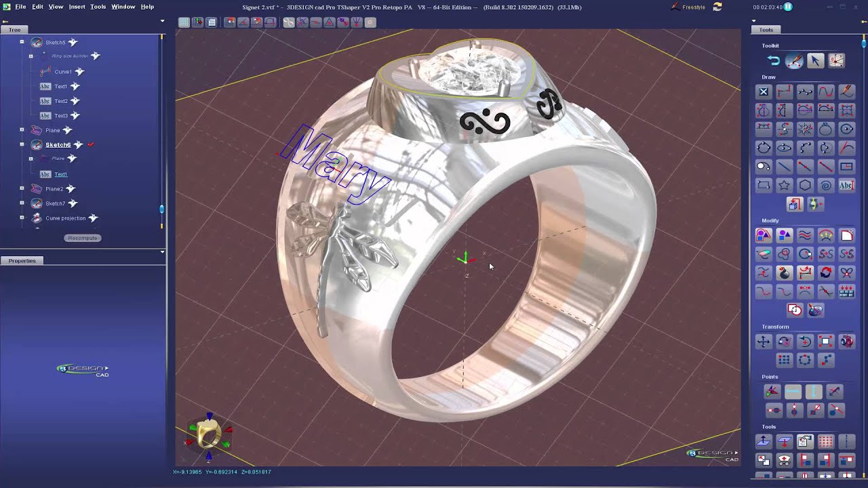
Task: Expand the Plane tree node
Action: point(22,129)
